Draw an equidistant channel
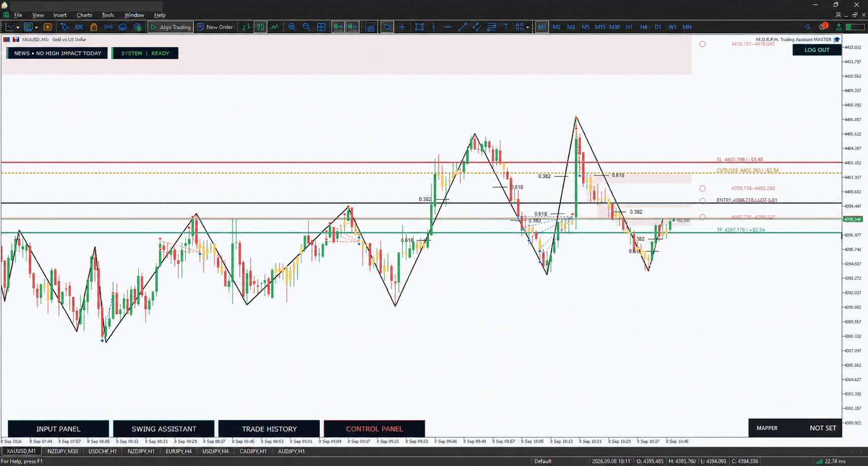This screenshot has height=466, width=868. click(477, 27)
